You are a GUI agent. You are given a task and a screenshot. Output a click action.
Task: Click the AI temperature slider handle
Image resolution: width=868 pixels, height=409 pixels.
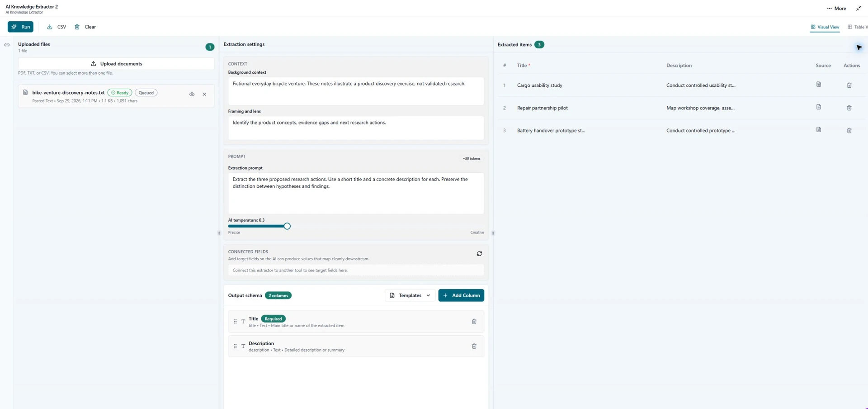pos(287,226)
